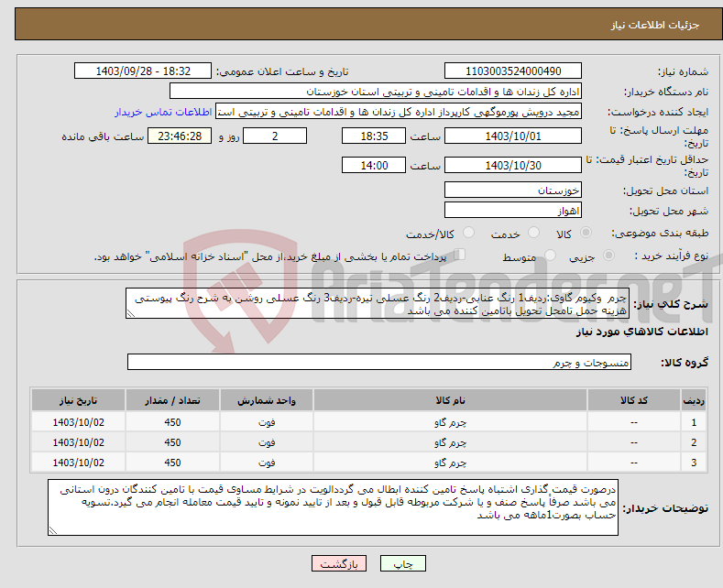Viewport: 723px width, 588px height.
Task: Click the request creator name field
Action: tap(399, 112)
